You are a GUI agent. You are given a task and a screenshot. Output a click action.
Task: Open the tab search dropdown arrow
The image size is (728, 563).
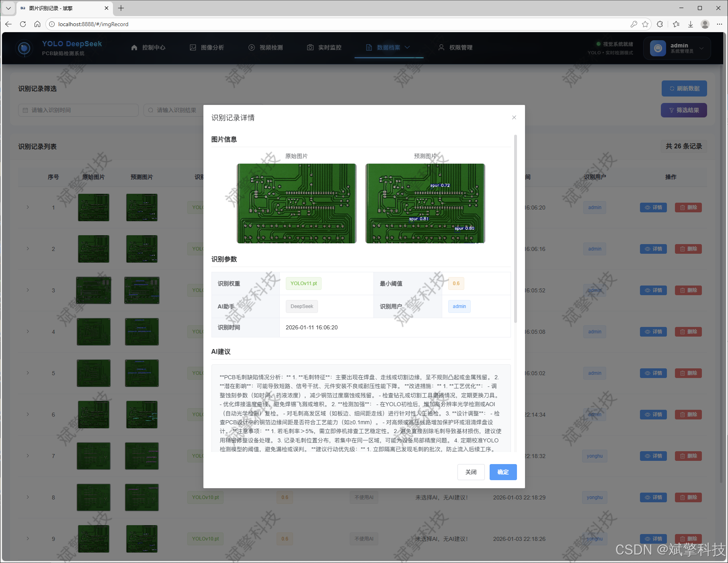click(x=8, y=8)
